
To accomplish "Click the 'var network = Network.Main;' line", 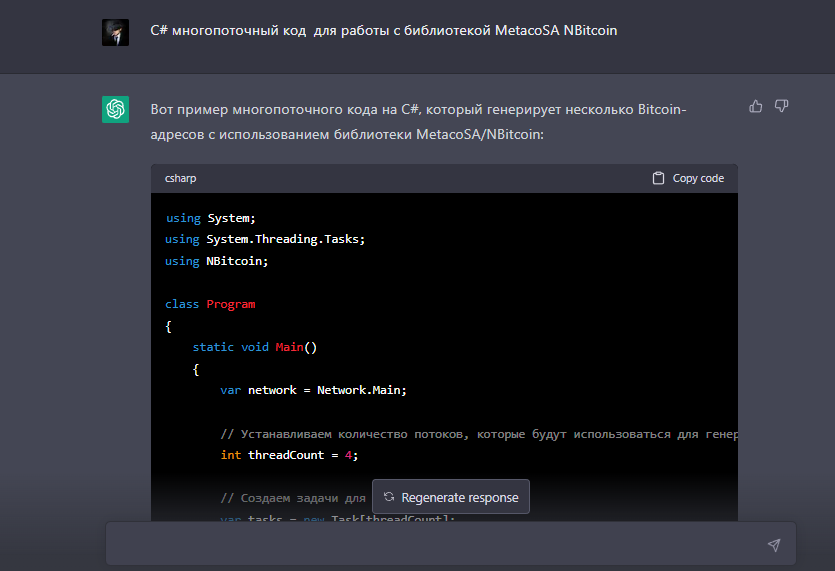I will [313, 390].
